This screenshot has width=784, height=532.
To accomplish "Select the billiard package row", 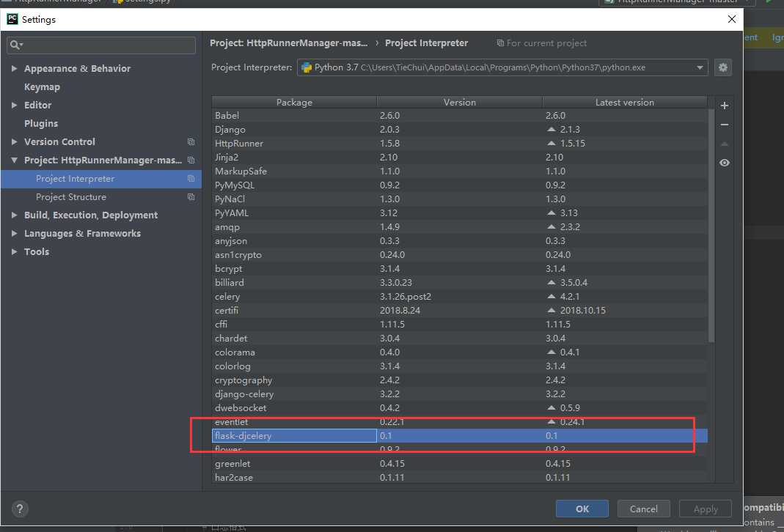I will pyautogui.click(x=460, y=282).
